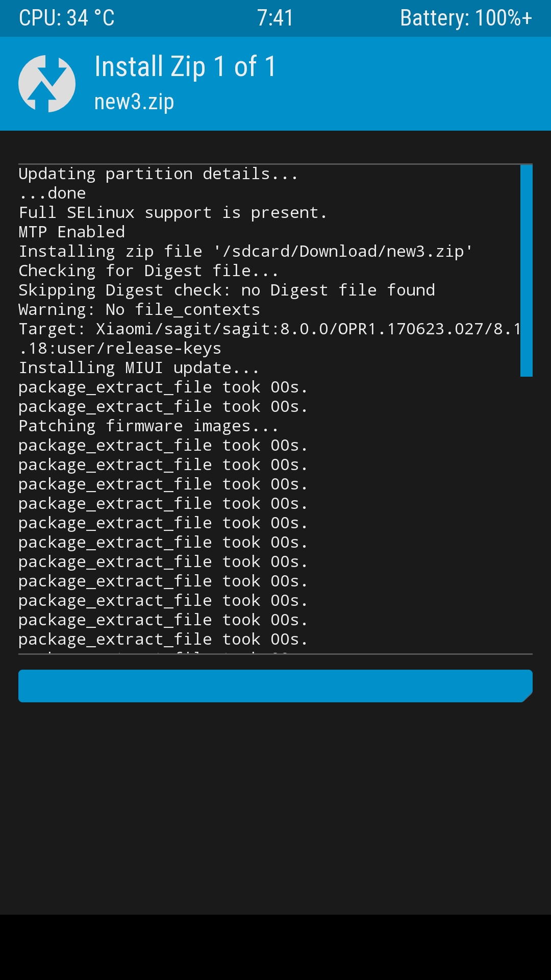Image resolution: width=551 pixels, height=980 pixels.
Task: Click the 'MTP Enabled' log line
Action: click(x=72, y=232)
